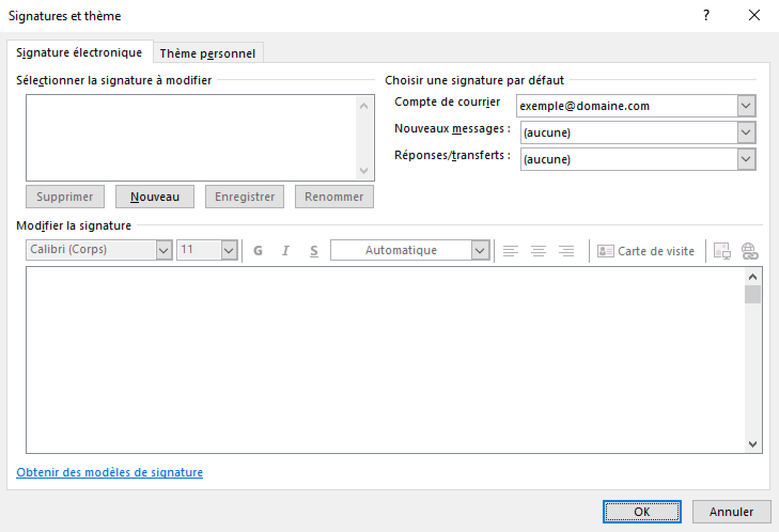Viewport: 779px width, 532px height.
Task: Open the font size 11 dropdown
Action: (229, 249)
